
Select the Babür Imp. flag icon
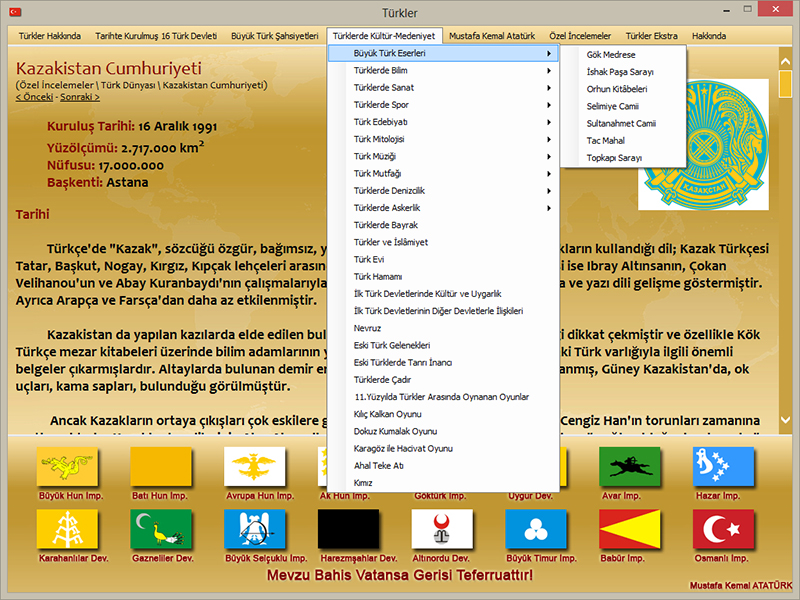629,529
